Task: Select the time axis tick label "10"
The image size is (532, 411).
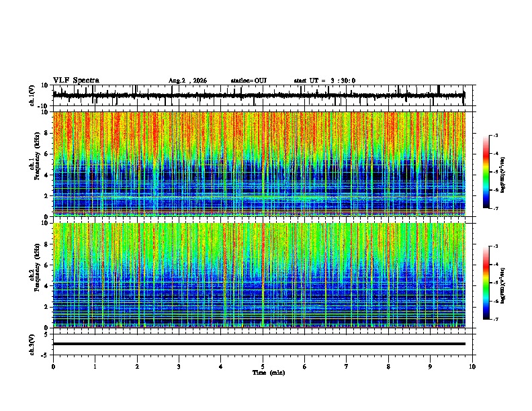Action: click(x=472, y=367)
